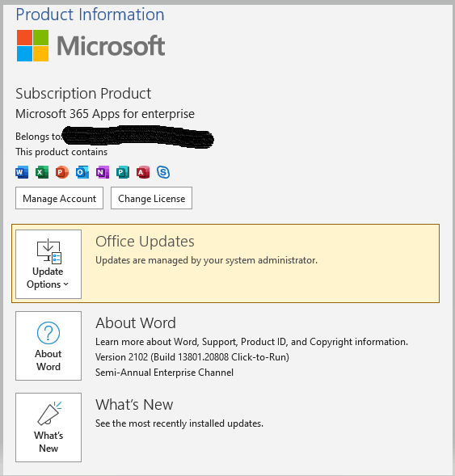
Task: Open the What's New button
Action: (x=48, y=428)
